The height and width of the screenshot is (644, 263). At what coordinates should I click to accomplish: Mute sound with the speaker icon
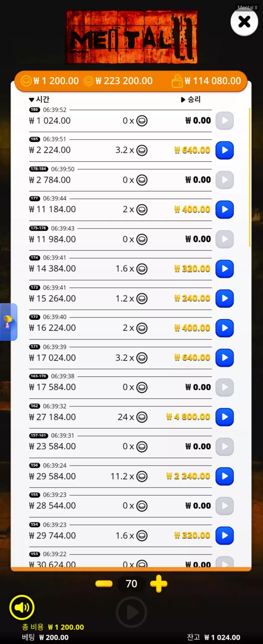click(x=22, y=607)
